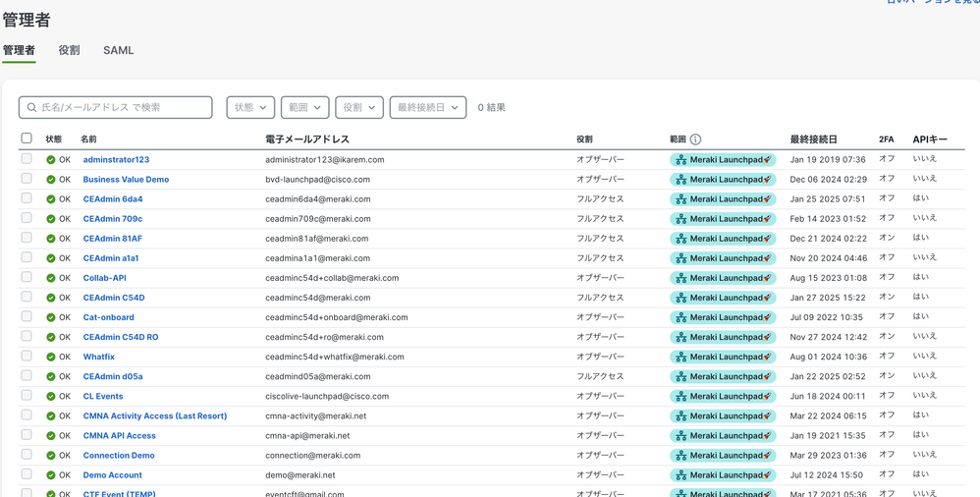Click the Meraki Launchpad badge in Business Value Demo row
The width and height of the screenshot is (980, 497).
pos(723,180)
